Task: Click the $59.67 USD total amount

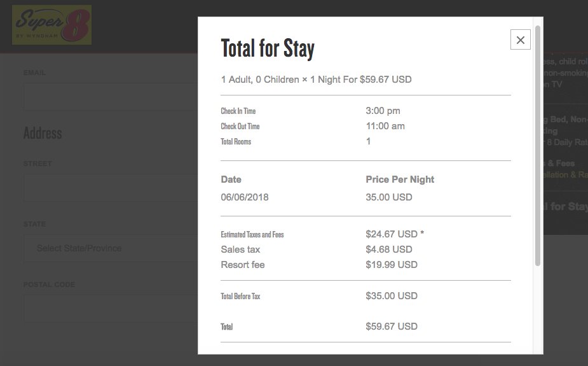Action: point(392,327)
